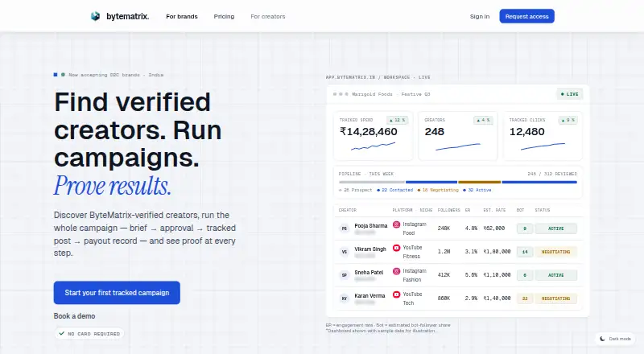The width and height of the screenshot is (644, 354).
Task: Click the 22 Contacted legend item
Action: point(394,190)
